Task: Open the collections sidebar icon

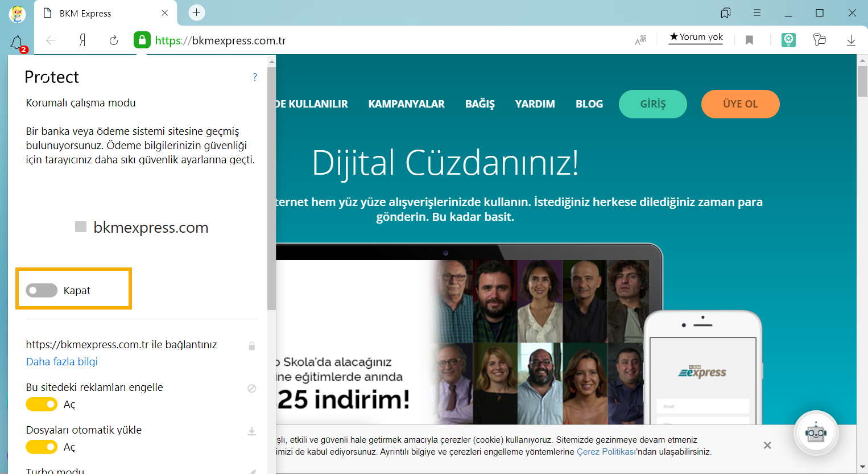Action: pos(819,40)
